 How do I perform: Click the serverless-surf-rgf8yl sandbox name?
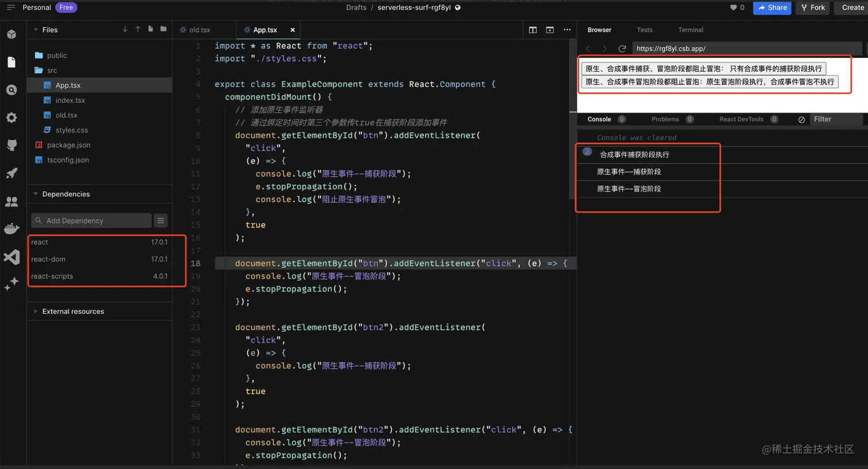coord(414,7)
